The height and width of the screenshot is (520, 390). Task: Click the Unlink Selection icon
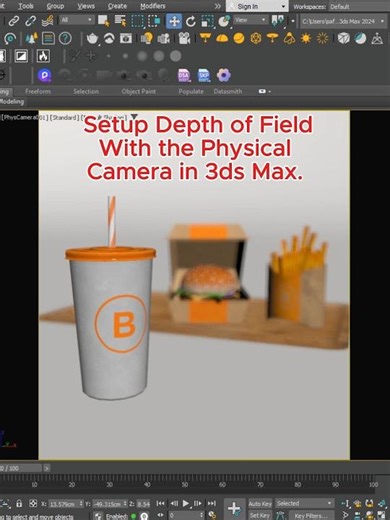pyautogui.click(x=31, y=21)
